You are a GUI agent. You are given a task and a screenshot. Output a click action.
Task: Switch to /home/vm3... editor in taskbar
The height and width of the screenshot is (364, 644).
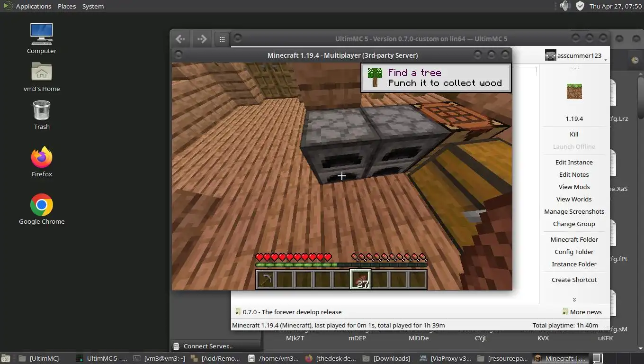click(x=274, y=358)
